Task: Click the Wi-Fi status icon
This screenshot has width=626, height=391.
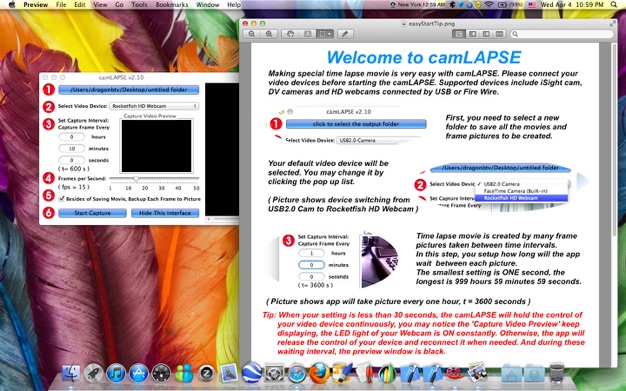Action: [489, 5]
